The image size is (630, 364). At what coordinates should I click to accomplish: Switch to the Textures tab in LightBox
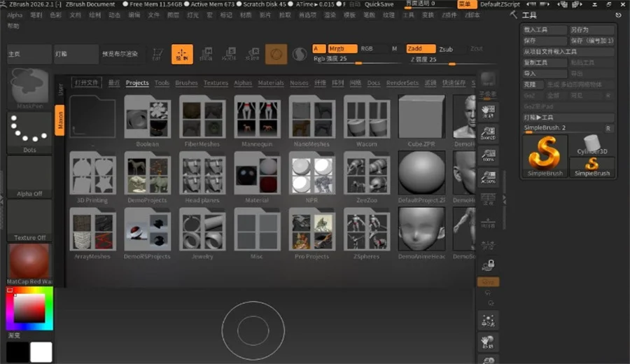coord(216,83)
